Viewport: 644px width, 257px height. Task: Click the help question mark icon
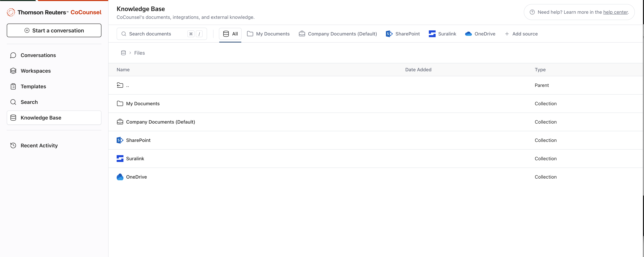coord(532,12)
